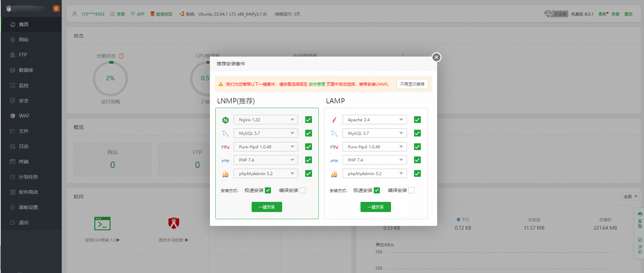
Task: Click the 不再显示推荐 button
Action: tap(412, 84)
